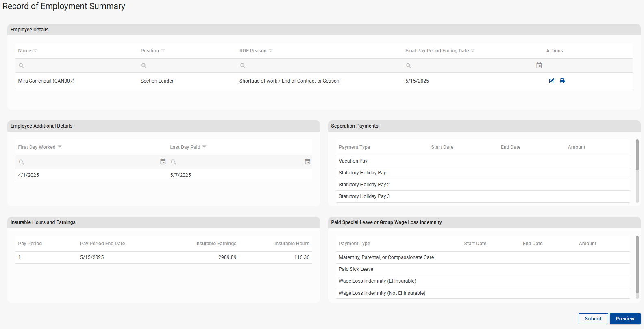This screenshot has height=329, width=644.
Task: Open Last Day Paid column filter menu
Action: pyautogui.click(x=205, y=147)
